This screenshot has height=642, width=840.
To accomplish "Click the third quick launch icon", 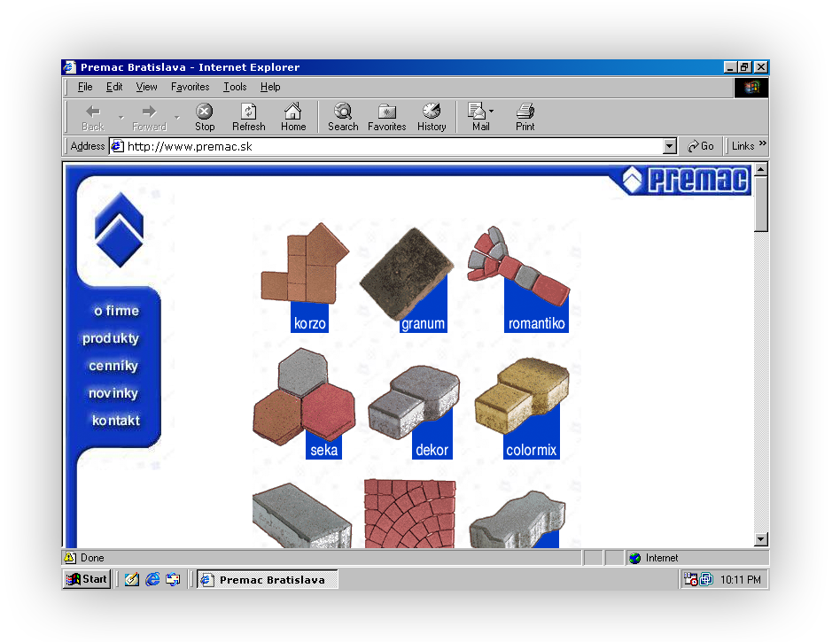I will [173, 579].
